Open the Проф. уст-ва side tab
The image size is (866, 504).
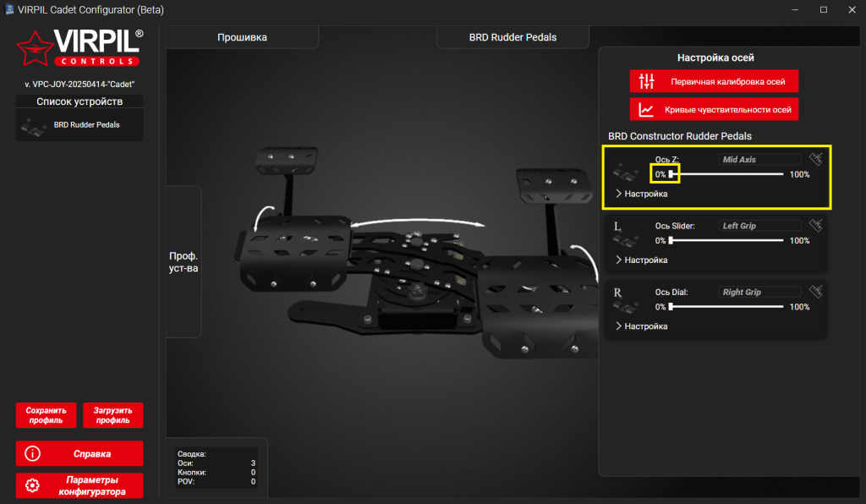coord(184,262)
